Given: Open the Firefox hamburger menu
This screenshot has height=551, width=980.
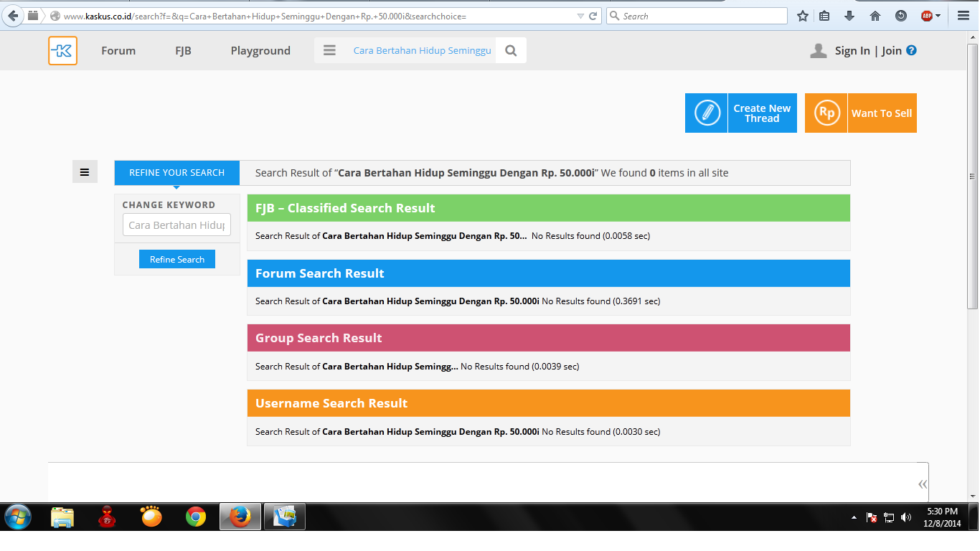Looking at the screenshot, I should [x=963, y=16].
